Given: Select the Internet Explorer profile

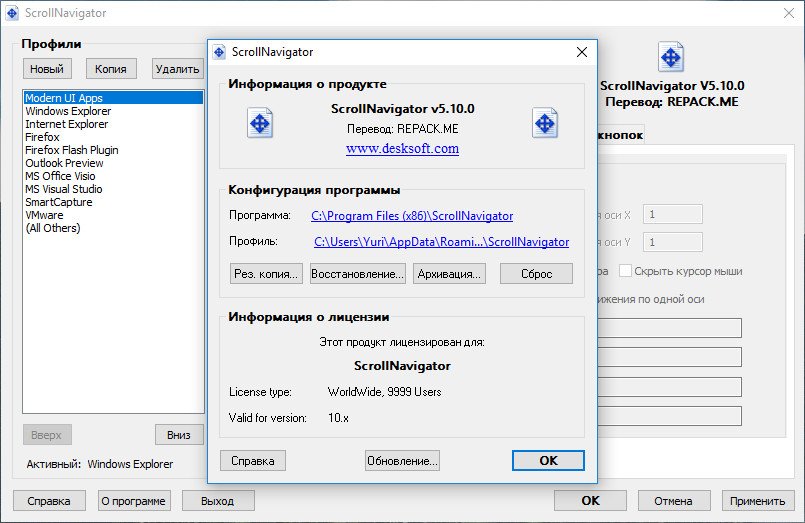Looking at the screenshot, I should (x=113, y=124).
